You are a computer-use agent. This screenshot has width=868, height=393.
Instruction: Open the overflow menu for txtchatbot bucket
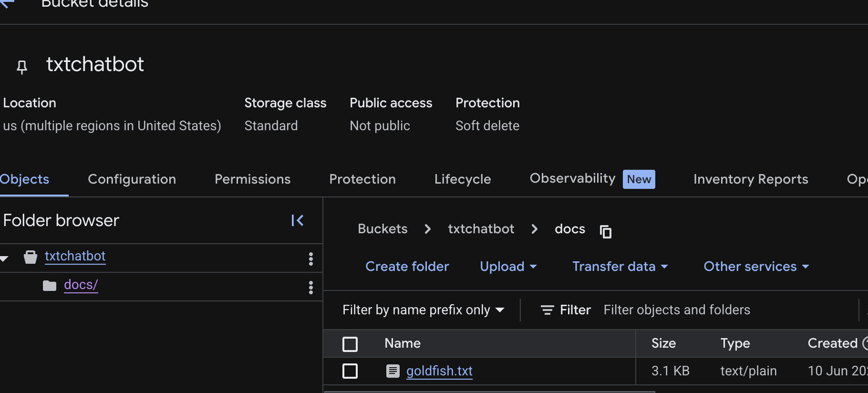pyautogui.click(x=310, y=259)
